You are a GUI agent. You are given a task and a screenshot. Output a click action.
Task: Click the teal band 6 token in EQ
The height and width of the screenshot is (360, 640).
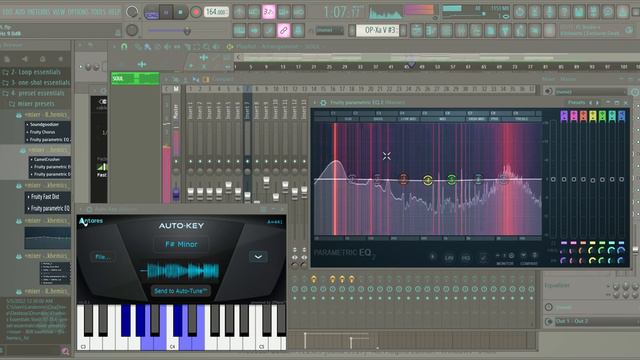[x=478, y=178]
